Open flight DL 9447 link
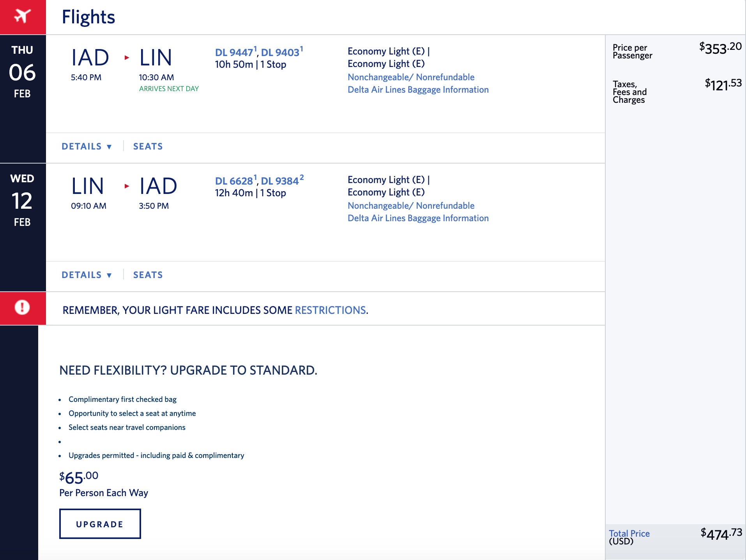 pyautogui.click(x=234, y=53)
